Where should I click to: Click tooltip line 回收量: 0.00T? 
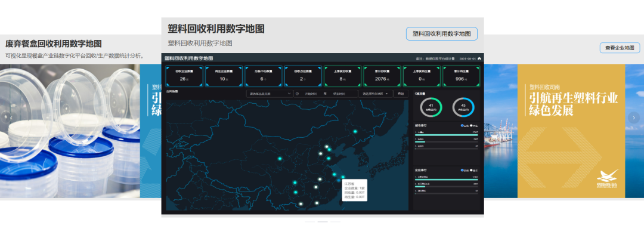(354, 193)
